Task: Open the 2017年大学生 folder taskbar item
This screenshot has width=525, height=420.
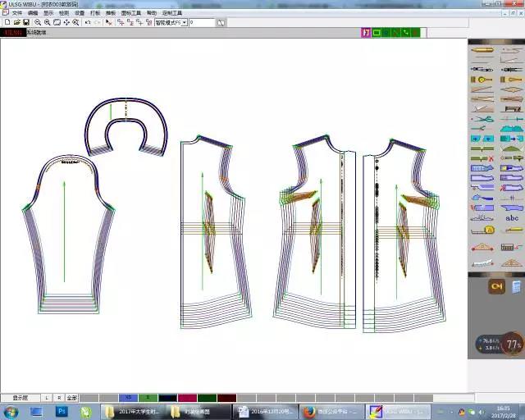Action: point(133,412)
